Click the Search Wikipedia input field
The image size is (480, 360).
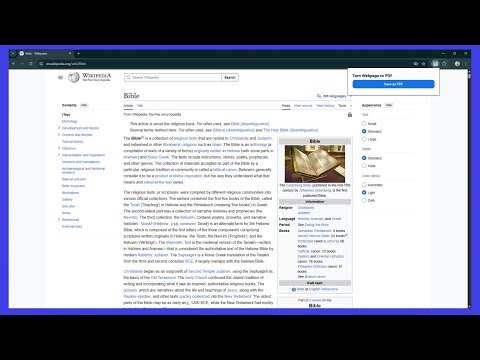[x=173, y=77]
